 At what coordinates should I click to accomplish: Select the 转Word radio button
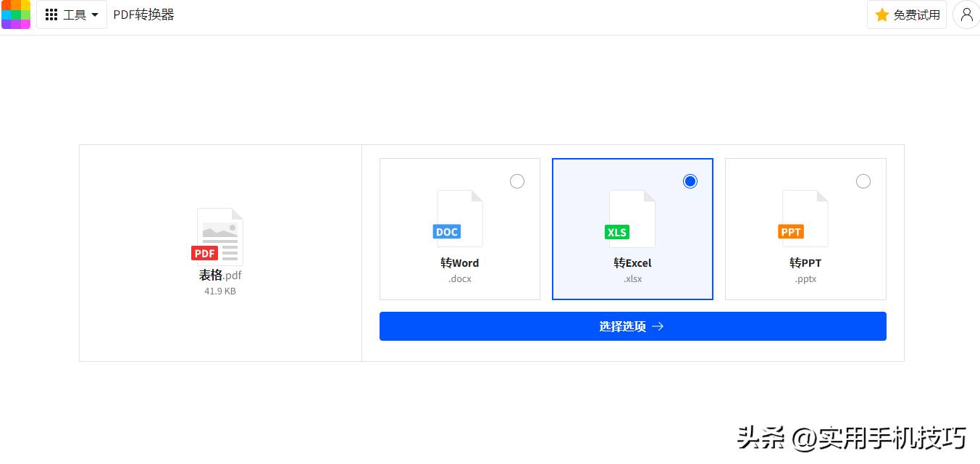click(x=517, y=181)
